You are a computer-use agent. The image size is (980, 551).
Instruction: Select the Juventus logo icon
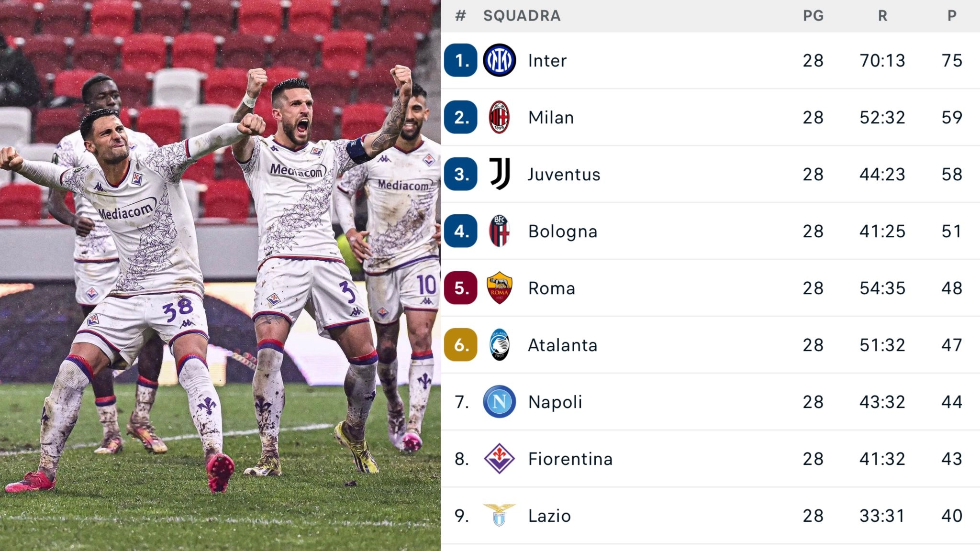pyautogui.click(x=499, y=174)
